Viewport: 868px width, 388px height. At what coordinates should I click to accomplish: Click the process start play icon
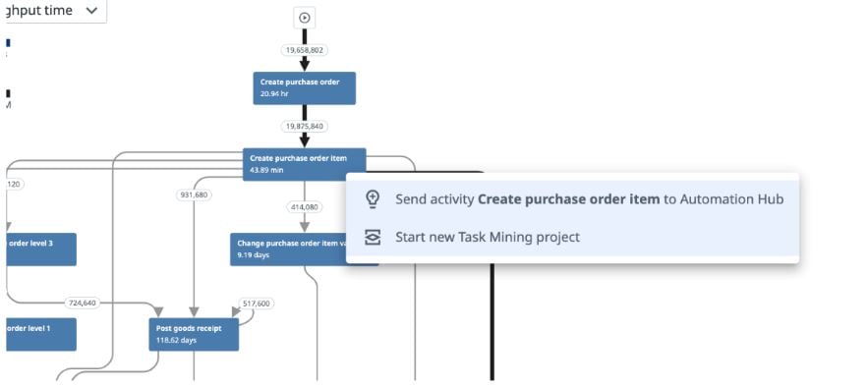tap(304, 18)
